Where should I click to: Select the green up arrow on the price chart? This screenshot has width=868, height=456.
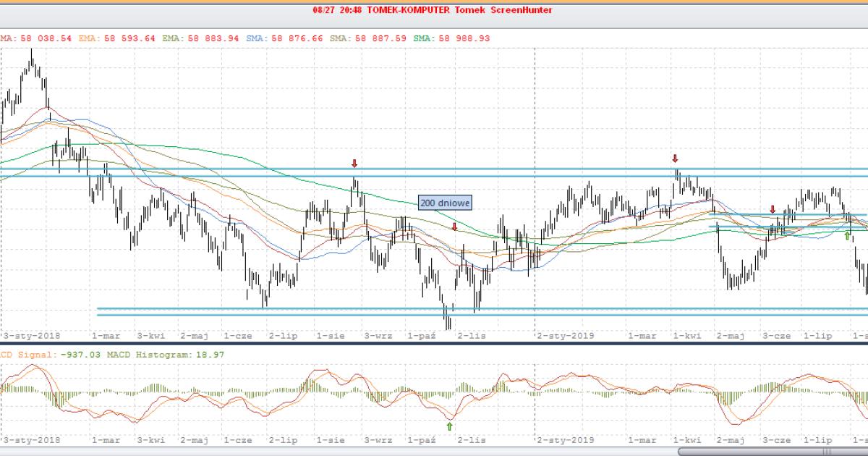pos(847,235)
